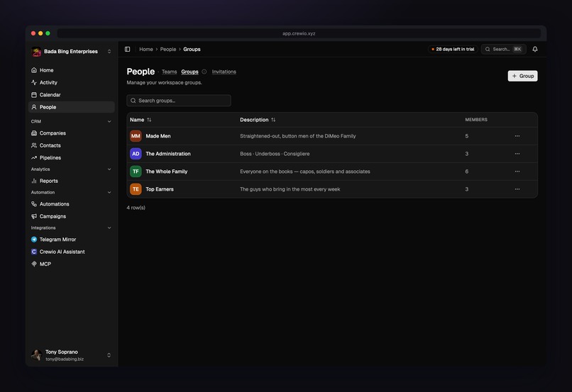This screenshot has height=392, width=572.
Task: Sort groups by Description column
Action: click(258, 120)
